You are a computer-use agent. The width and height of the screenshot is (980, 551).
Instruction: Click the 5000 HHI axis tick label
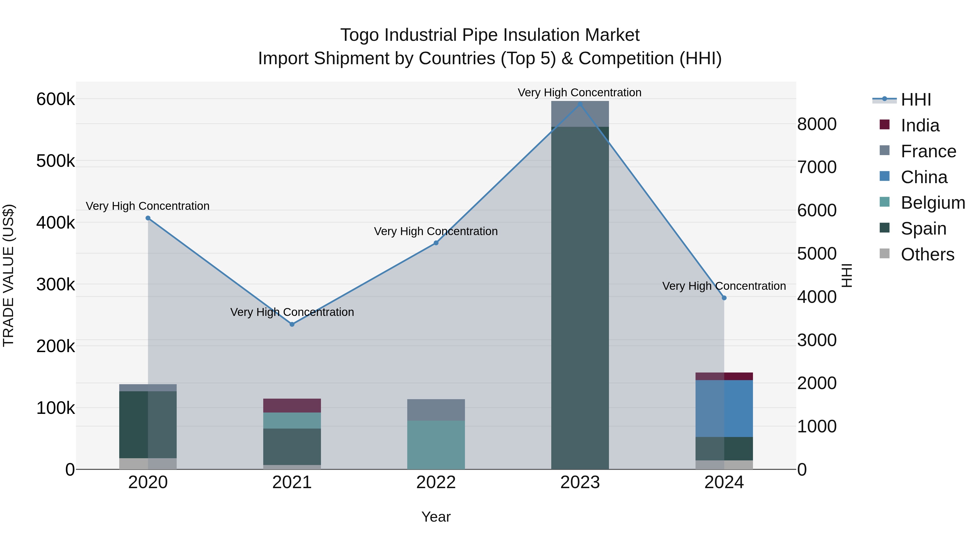point(817,254)
